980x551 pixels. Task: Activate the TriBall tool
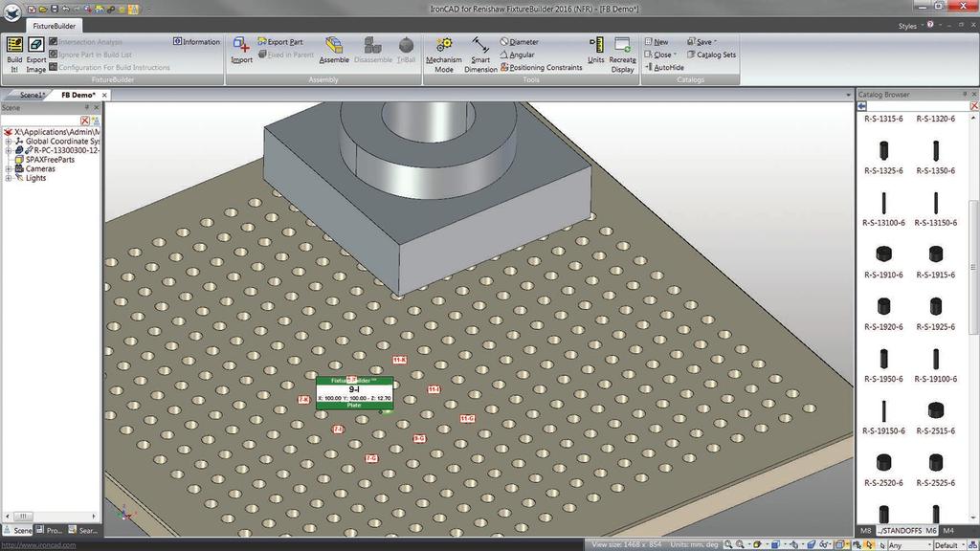406,50
